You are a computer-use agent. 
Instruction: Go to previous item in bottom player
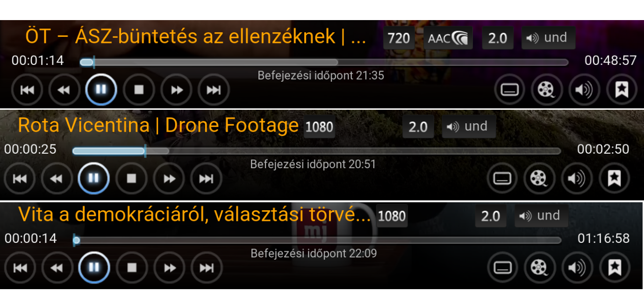tap(20, 268)
